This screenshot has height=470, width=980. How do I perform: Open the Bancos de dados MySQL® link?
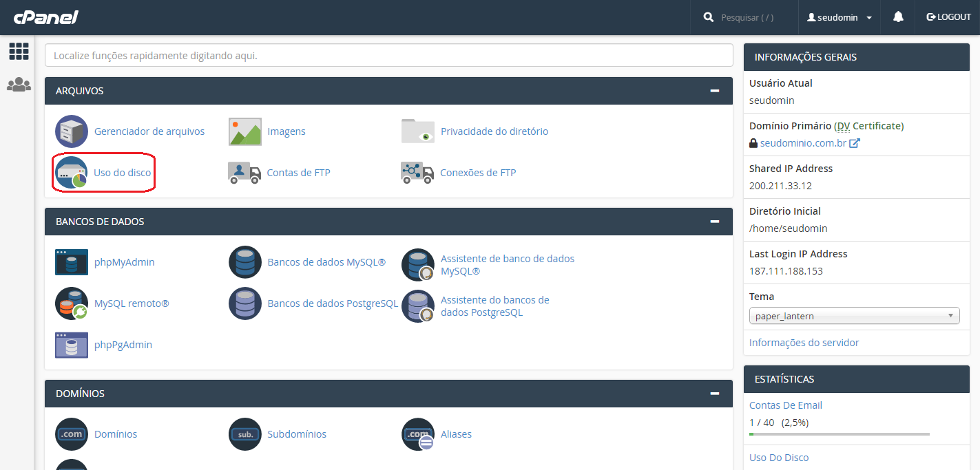(326, 262)
